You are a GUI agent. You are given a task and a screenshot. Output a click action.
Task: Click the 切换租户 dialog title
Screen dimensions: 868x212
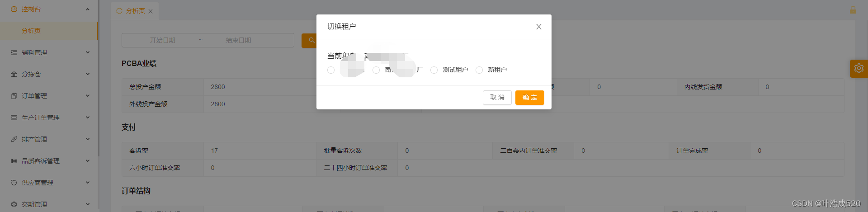pyautogui.click(x=342, y=27)
